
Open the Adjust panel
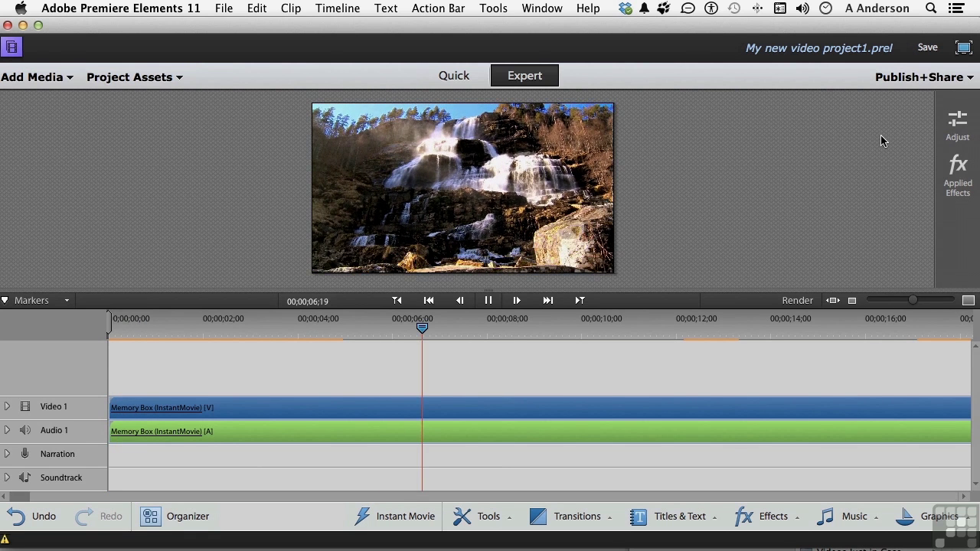(x=957, y=125)
